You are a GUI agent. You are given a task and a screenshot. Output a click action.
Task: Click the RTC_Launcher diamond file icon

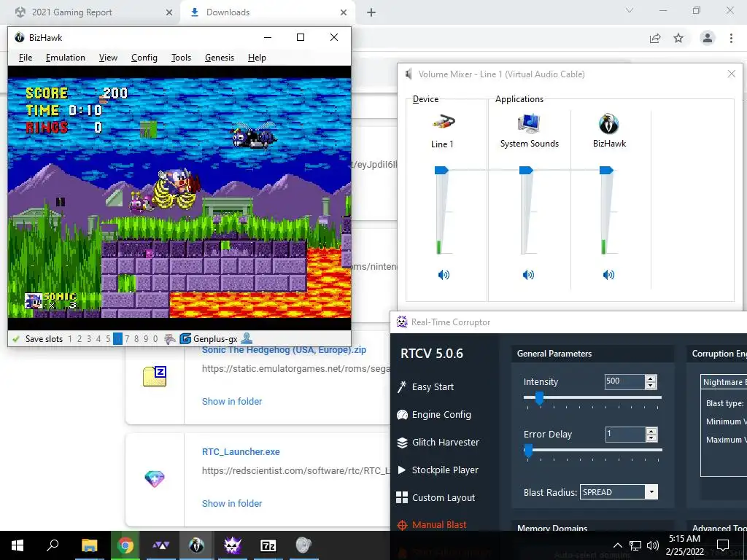[155, 478]
